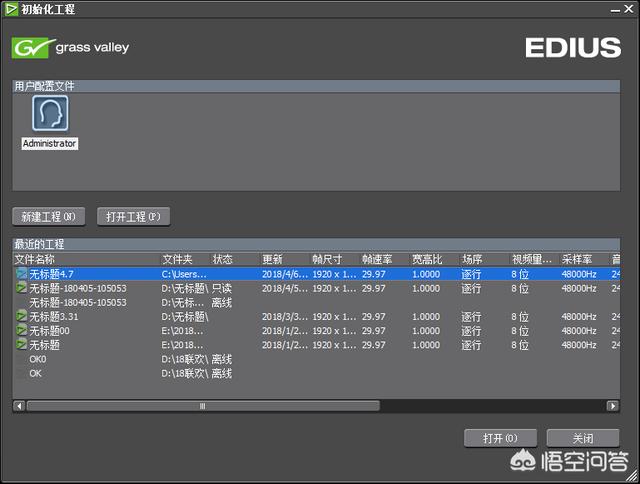Select the OK0 offline project row
This screenshot has width=640, height=484.
(316, 360)
